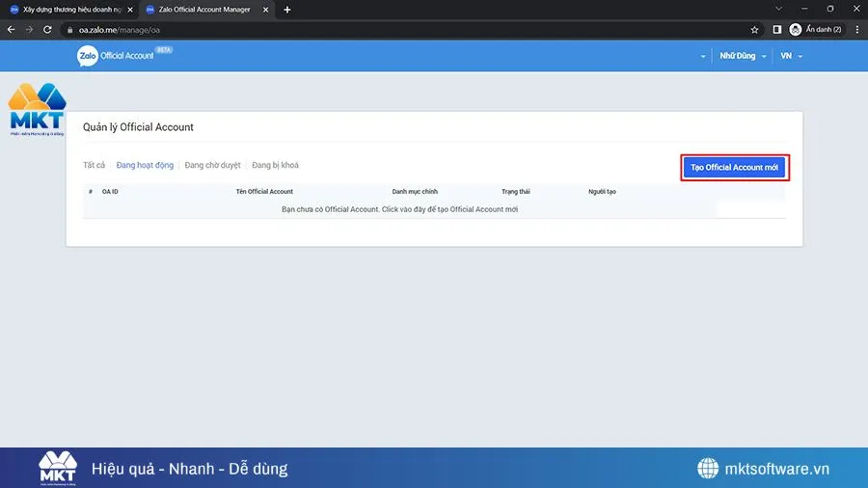Open the Đang bị khoá filter tab

[275, 165]
